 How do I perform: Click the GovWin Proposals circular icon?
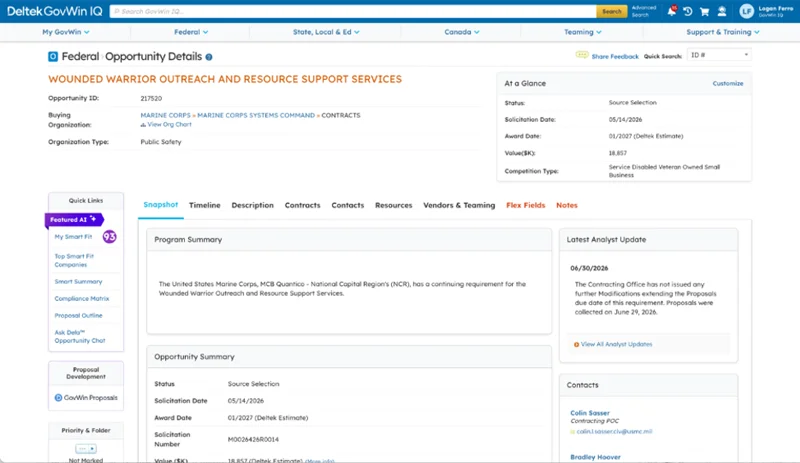click(x=58, y=398)
